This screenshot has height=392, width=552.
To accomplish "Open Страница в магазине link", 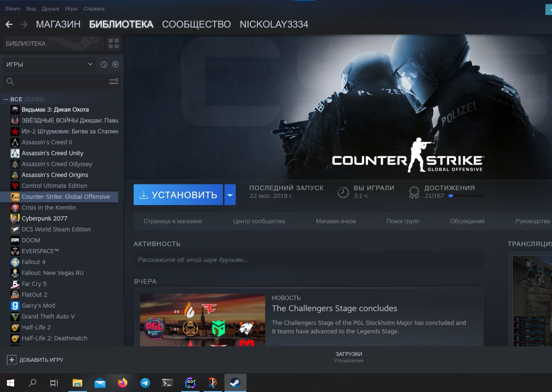I will coord(173,221).
